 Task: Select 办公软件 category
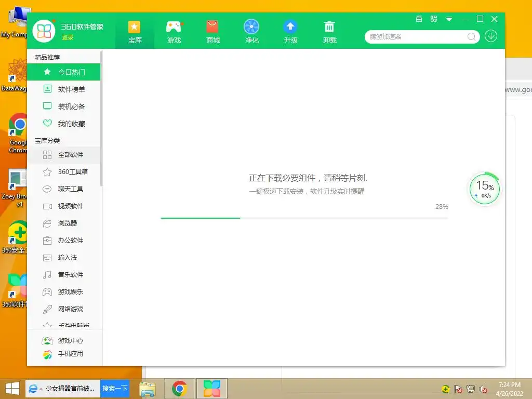tap(63, 240)
